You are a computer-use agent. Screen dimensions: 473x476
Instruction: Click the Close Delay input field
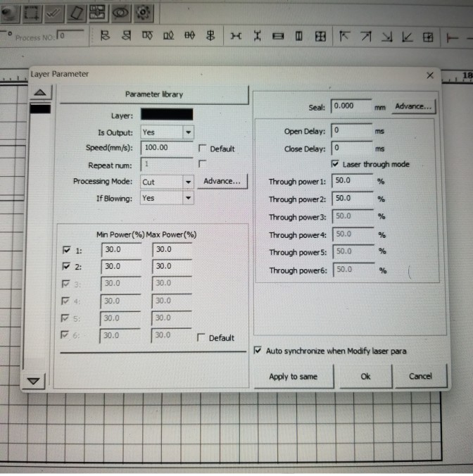coord(352,148)
